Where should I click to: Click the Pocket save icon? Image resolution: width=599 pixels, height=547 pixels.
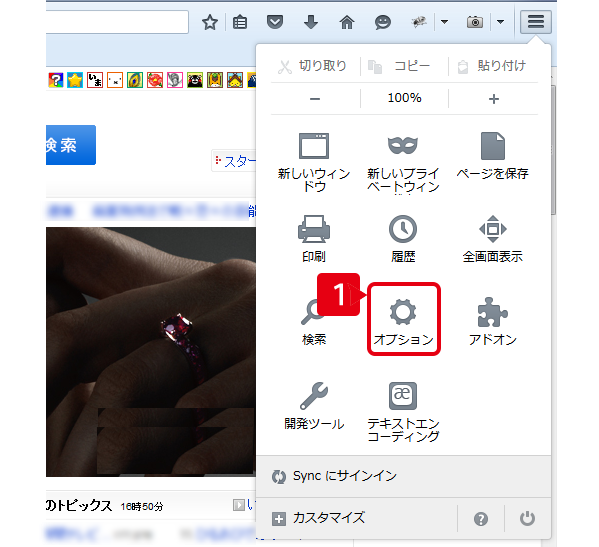click(275, 22)
